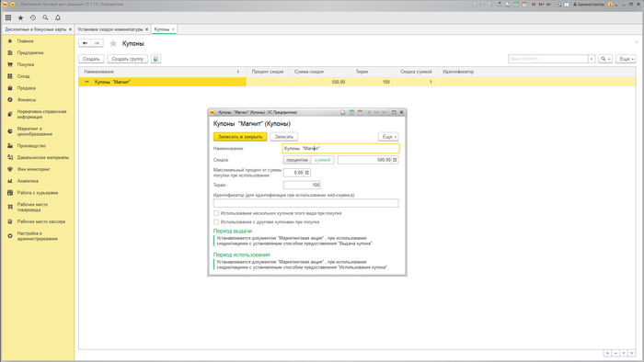The width and height of the screenshot is (644, 362).
Task: Open the notifications bell icon
Action: point(58,17)
